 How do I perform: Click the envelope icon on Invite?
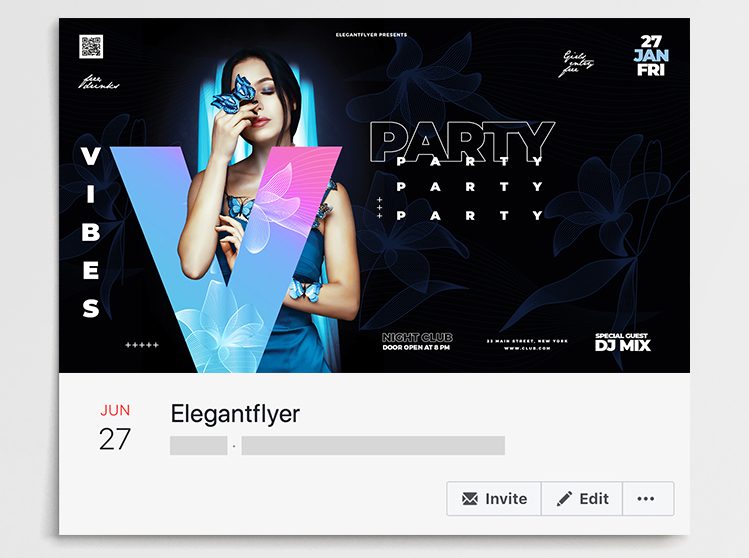click(470, 499)
